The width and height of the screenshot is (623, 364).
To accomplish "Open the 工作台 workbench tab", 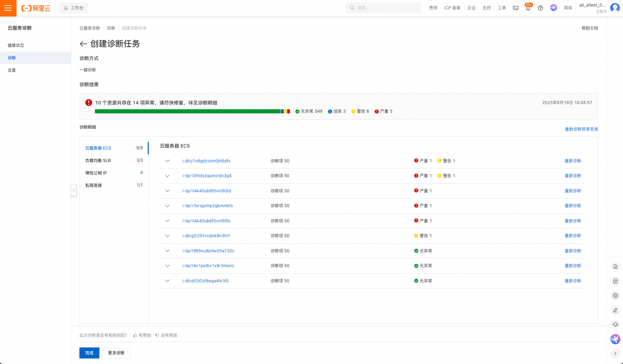I will tap(74, 8).
